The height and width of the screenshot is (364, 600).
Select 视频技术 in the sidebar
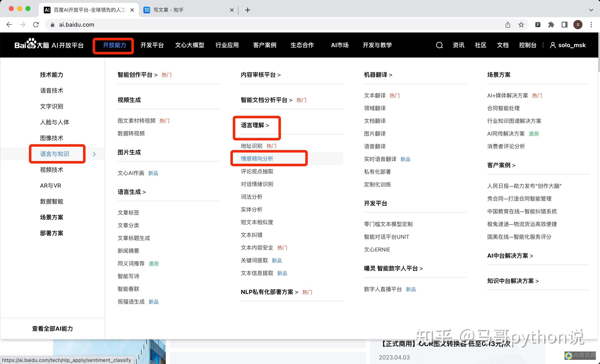(52, 170)
